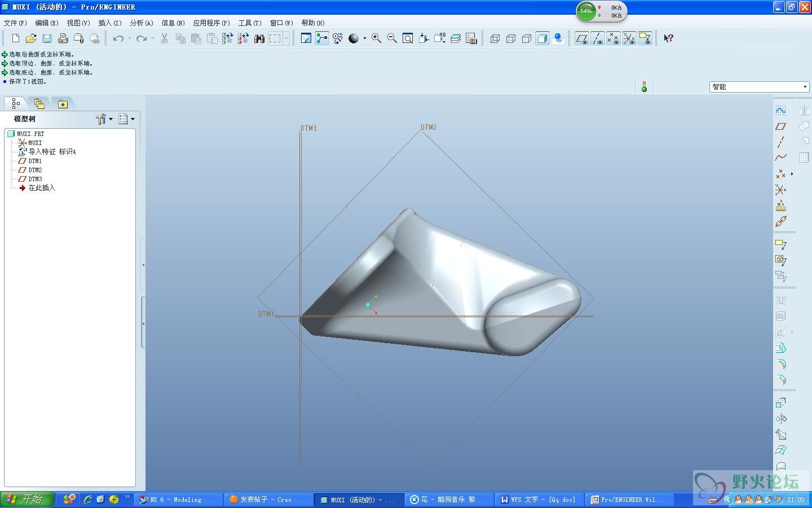Image resolution: width=812 pixels, height=508 pixels.
Task: Click the Zoom out magnifier
Action: click(392, 38)
